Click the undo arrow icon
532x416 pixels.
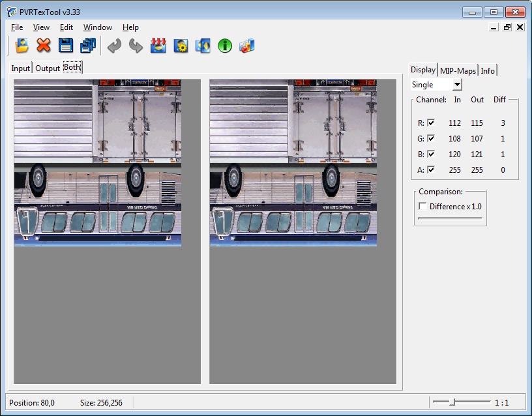(114, 46)
